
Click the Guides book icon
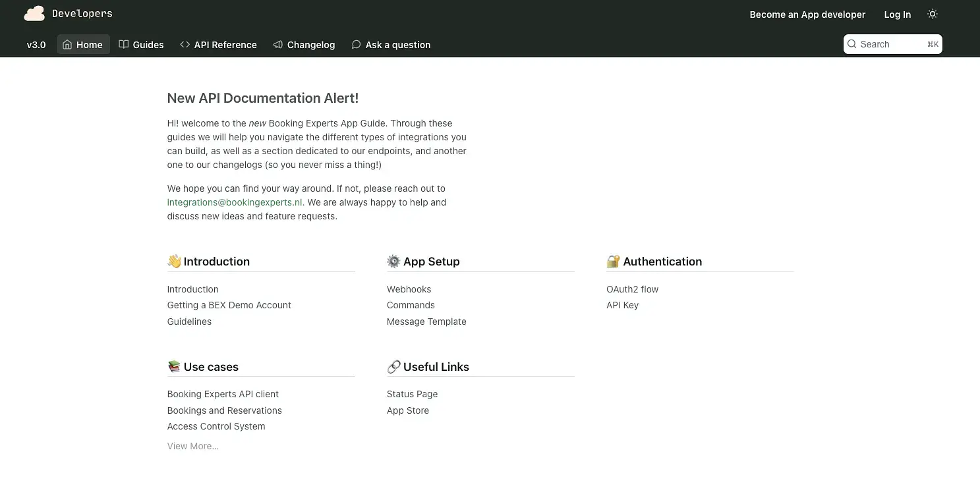click(x=123, y=45)
